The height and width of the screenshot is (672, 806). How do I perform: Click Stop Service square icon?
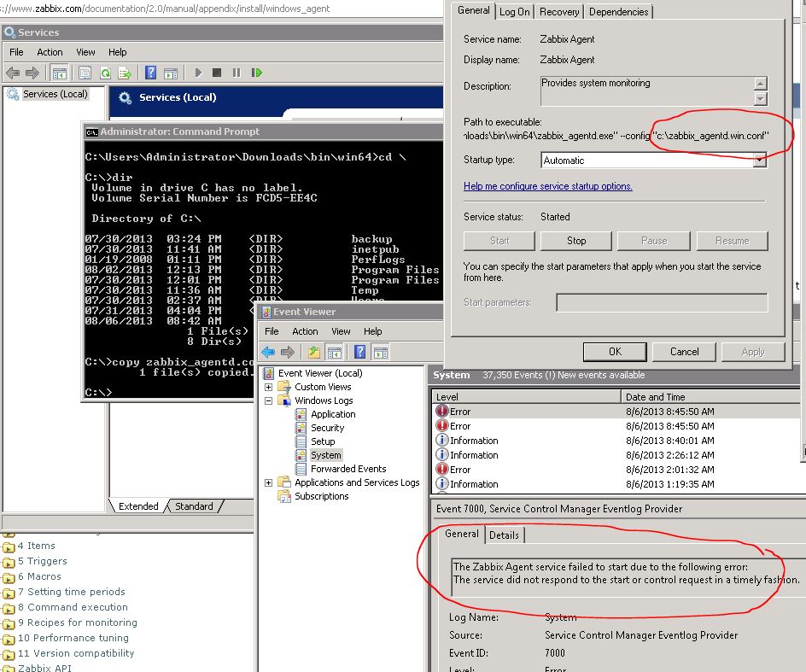pyautogui.click(x=217, y=73)
